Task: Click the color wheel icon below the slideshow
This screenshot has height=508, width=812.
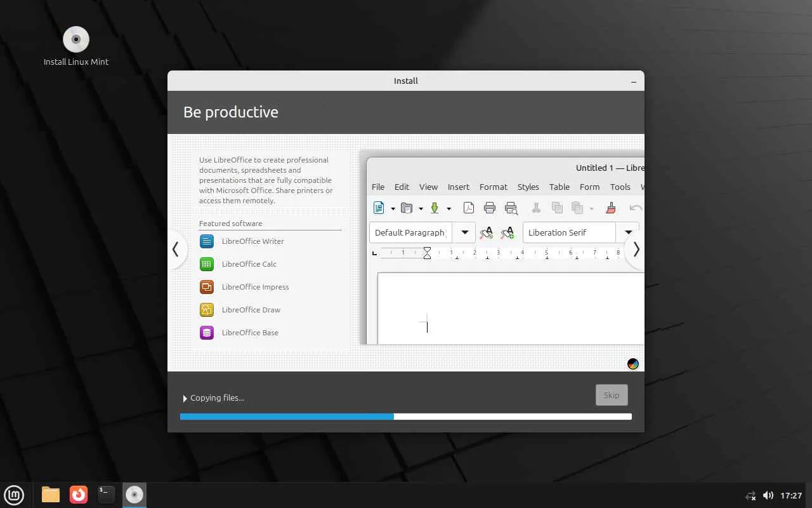Action: click(633, 364)
